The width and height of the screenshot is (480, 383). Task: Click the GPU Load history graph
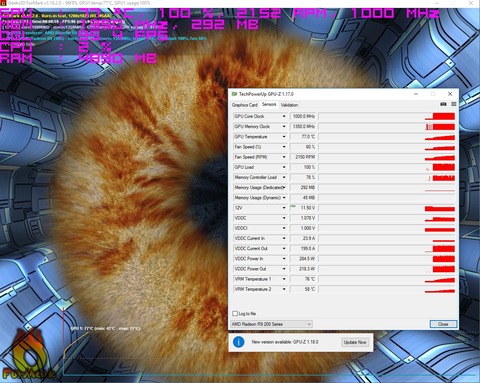click(387, 167)
